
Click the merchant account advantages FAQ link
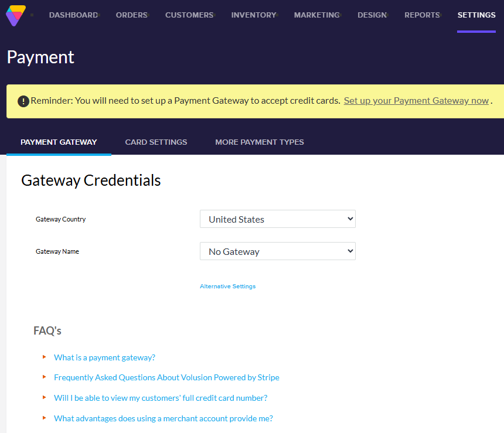(163, 418)
